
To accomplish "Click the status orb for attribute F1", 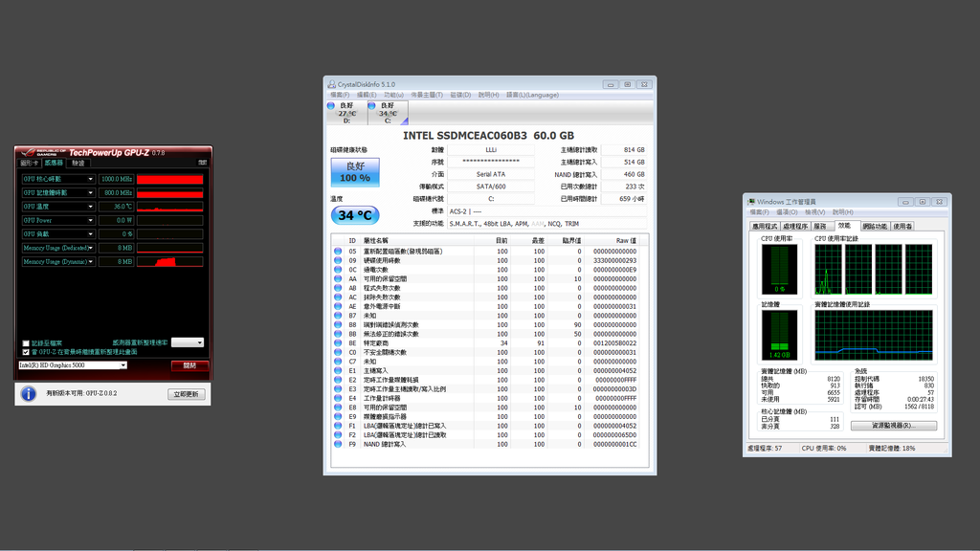I will (338, 426).
